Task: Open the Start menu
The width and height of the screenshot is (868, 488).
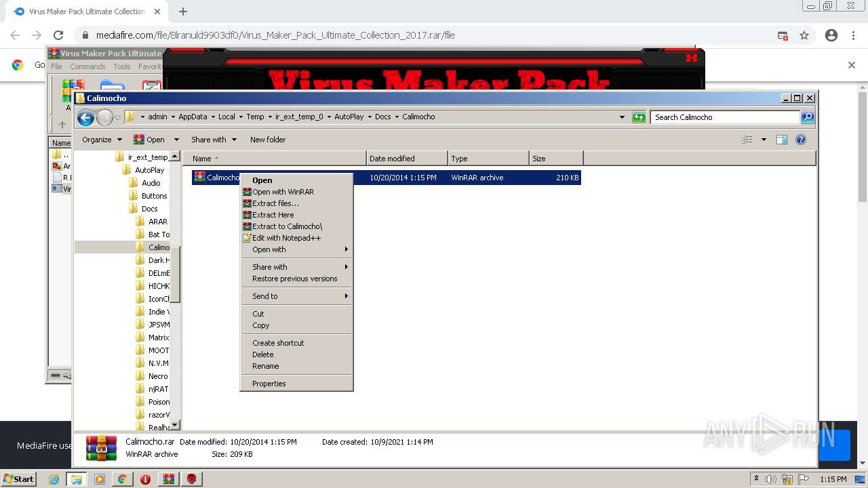Action: pos(18,479)
